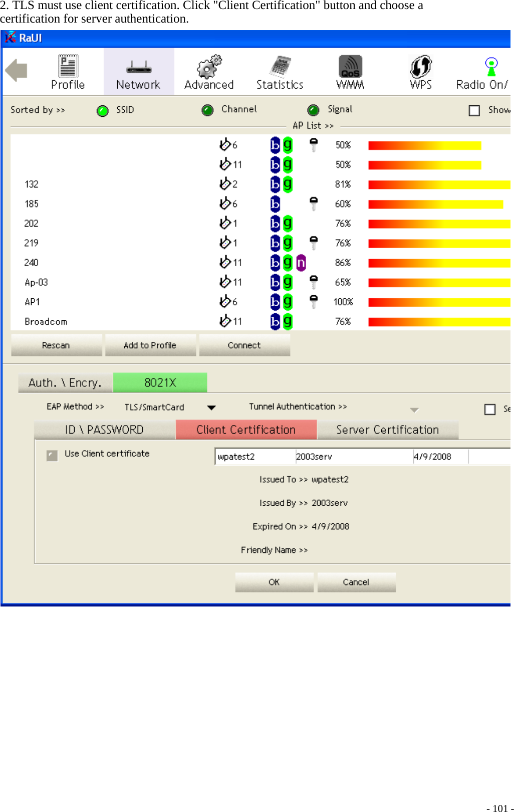Open the 8021X tab
The height and width of the screenshot is (812, 514).
coord(160,383)
